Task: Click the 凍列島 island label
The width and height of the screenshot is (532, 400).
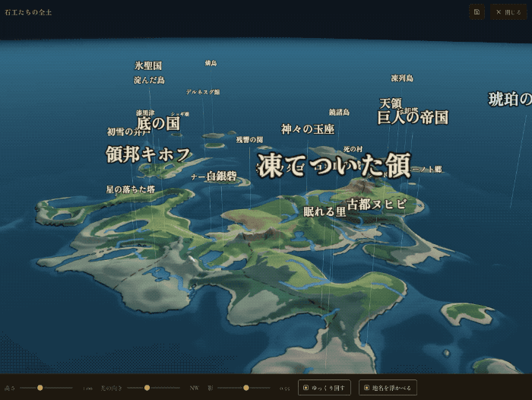Action: point(402,78)
